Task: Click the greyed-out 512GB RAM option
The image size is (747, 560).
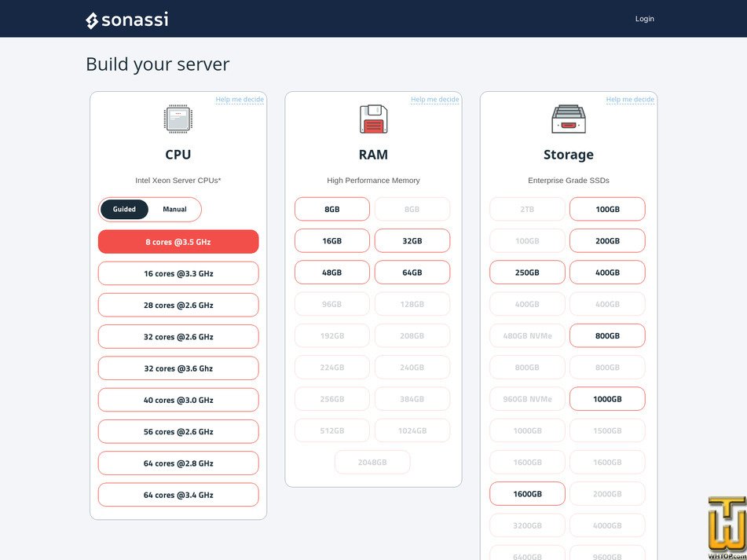Action: [x=332, y=431]
